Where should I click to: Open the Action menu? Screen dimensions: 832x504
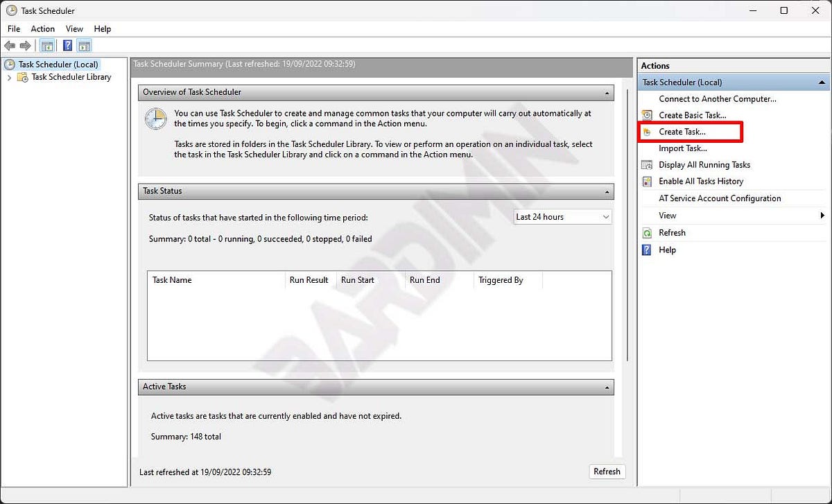(42, 28)
